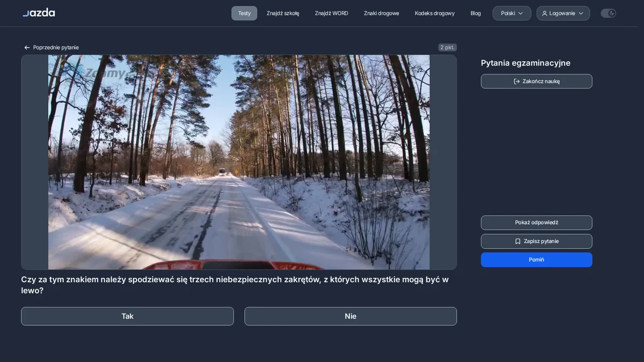Open Znajdź szkołę in navigation
Image resolution: width=644 pixels, height=362 pixels.
[x=283, y=13]
